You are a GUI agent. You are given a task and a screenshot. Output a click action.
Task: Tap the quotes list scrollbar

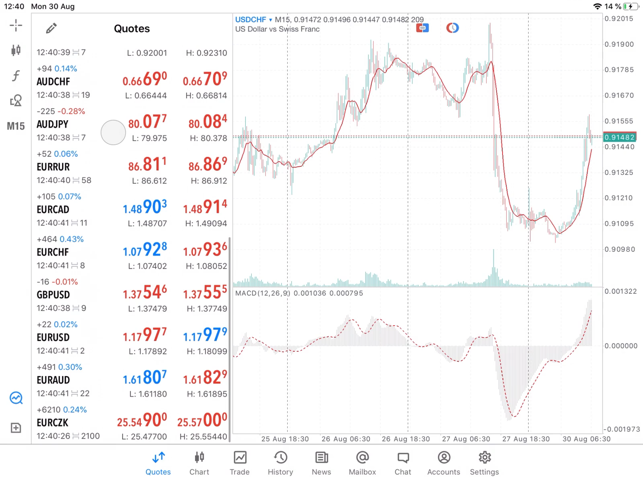coord(229,340)
